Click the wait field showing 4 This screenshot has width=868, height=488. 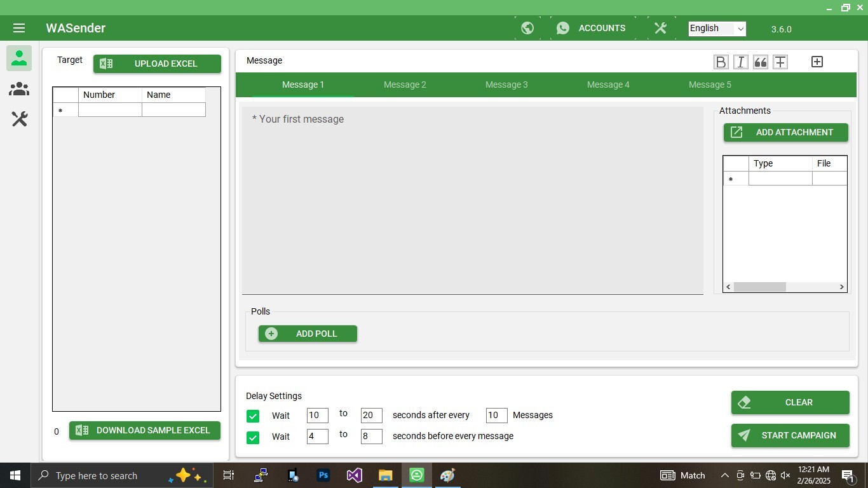coord(317,437)
